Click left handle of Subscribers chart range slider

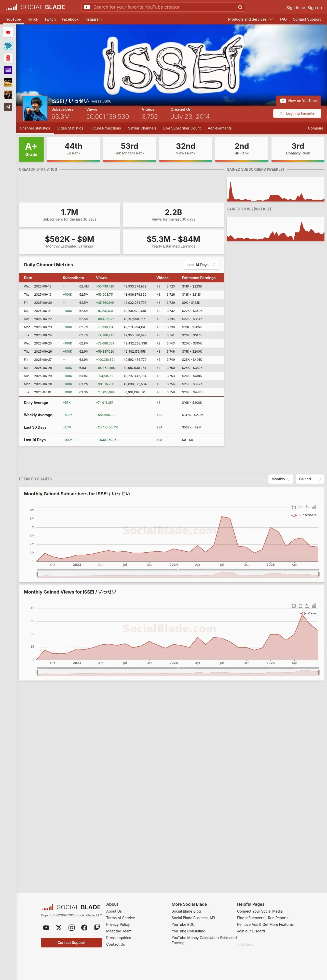37,574
